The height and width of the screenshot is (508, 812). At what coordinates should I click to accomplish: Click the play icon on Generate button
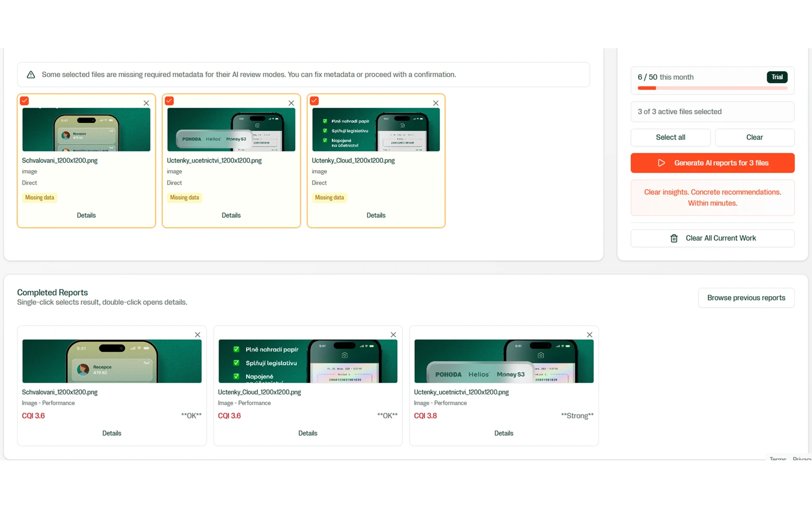[661, 163]
